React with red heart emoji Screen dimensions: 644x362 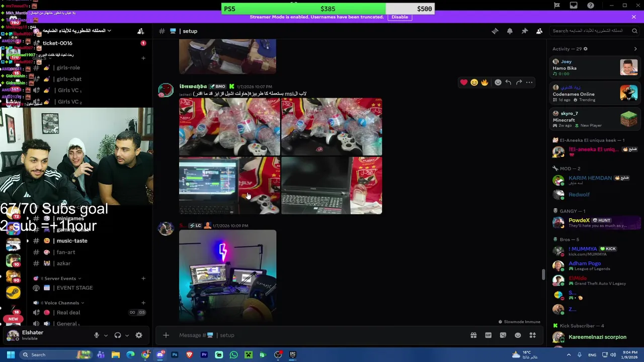[x=464, y=82]
